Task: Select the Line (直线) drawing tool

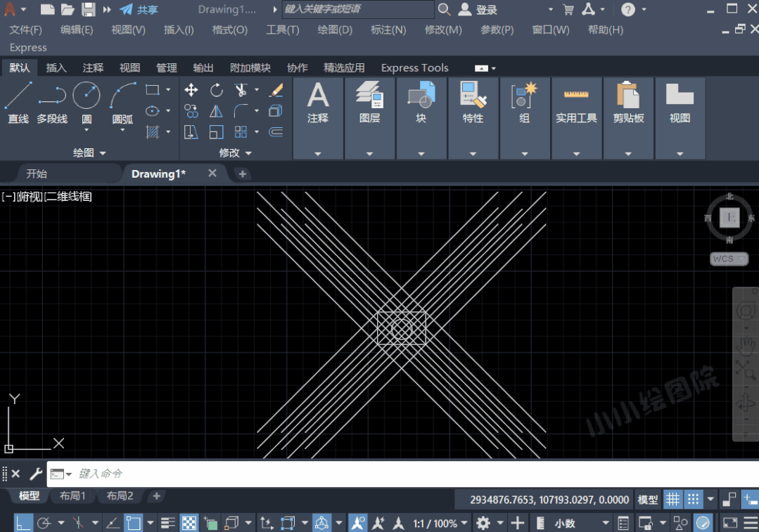Action: (18, 103)
